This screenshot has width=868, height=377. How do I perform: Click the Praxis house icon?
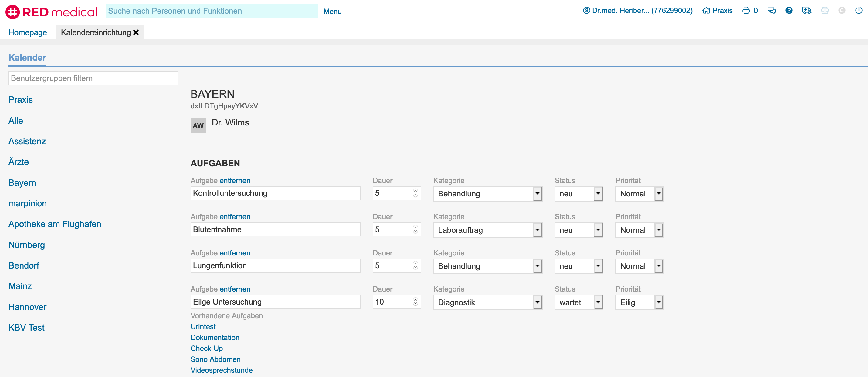point(706,10)
